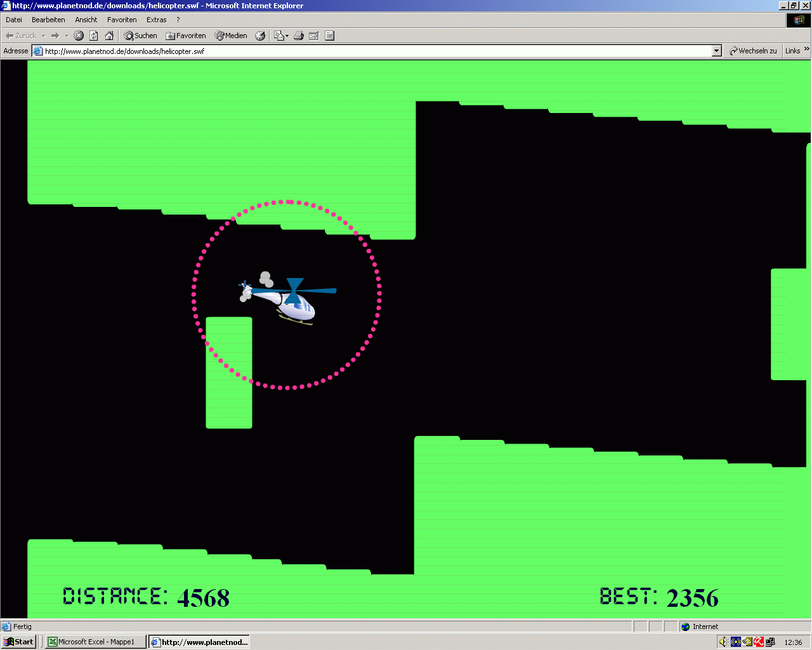Open the Favoriten toolbar button

186,36
